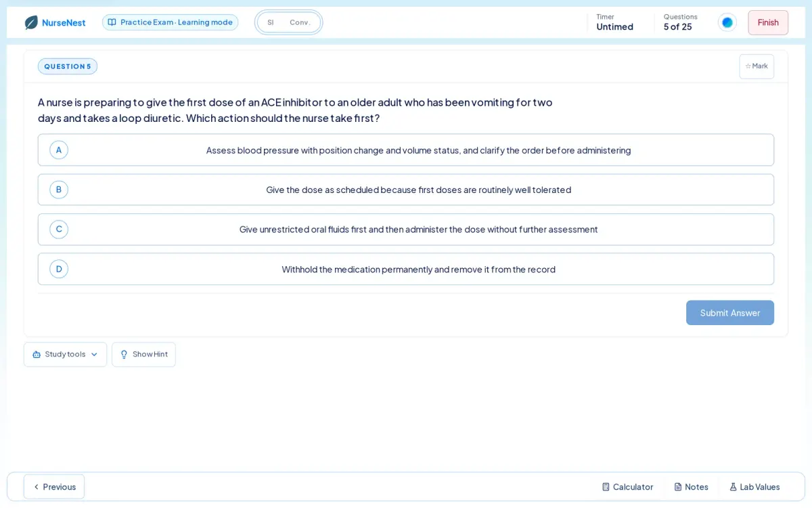Click the 'Timer' label in the header
The image size is (812, 508).
point(606,17)
